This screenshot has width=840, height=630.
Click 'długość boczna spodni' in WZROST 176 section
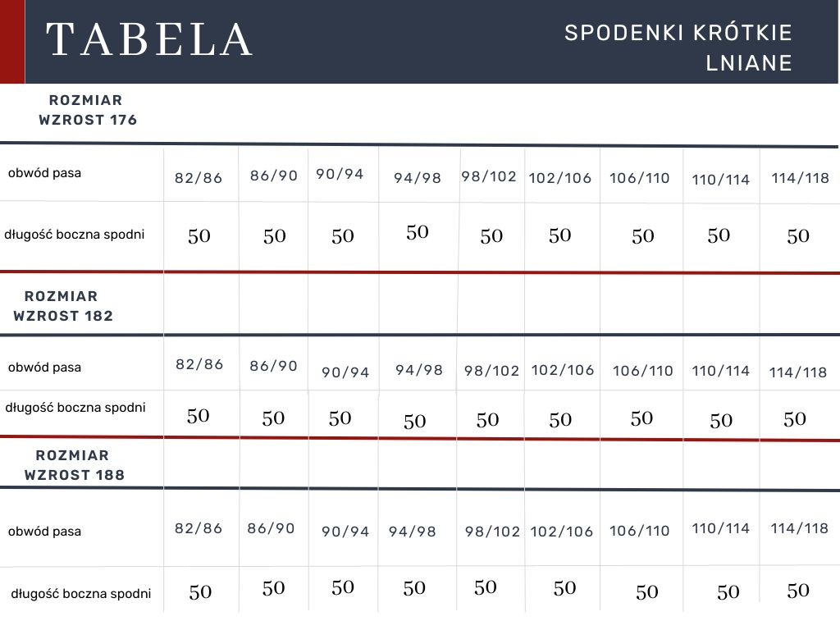pos(74,235)
